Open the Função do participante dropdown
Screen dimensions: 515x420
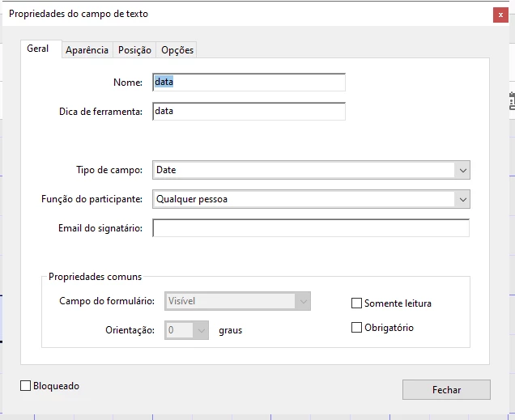311,199
